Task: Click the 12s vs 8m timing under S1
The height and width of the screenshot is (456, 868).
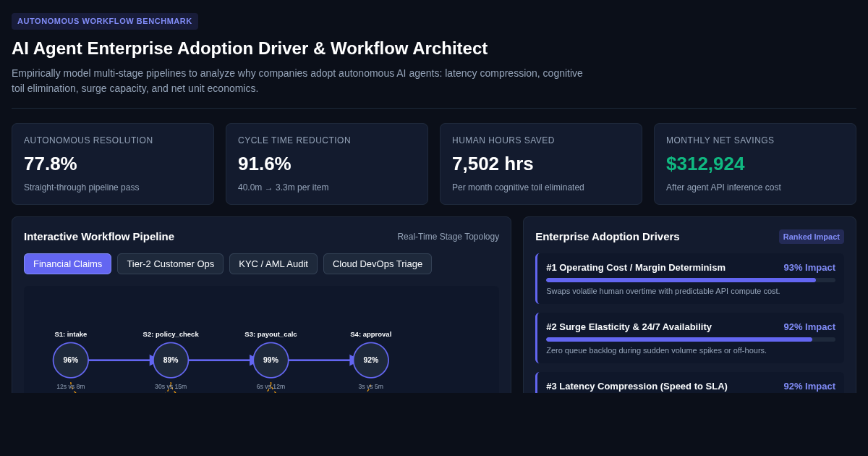Action: click(71, 387)
